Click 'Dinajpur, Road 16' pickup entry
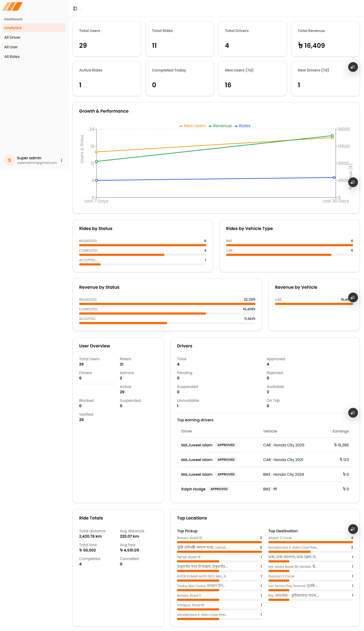364x631 pixels. (x=191, y=605)
